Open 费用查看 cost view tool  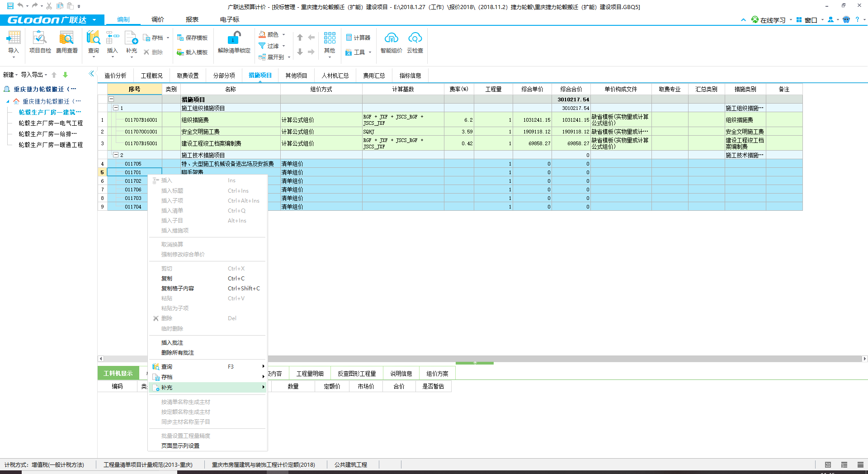click(x=66, y=43)
